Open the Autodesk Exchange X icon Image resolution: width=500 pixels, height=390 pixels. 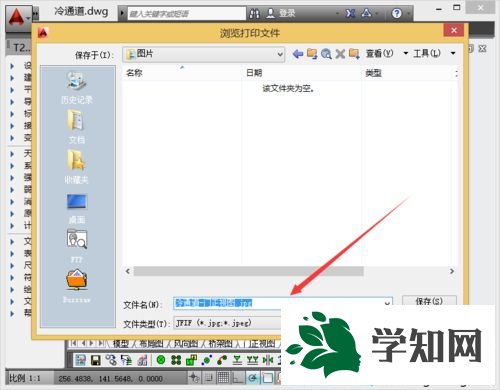pyautogui.click(x=350, y=13)
